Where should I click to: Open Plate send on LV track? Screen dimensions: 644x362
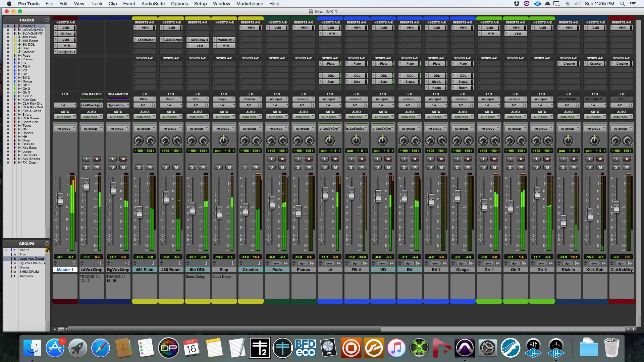(x=330, y=64)
